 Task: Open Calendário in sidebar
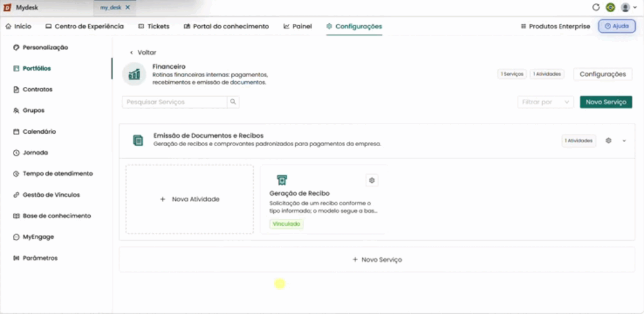click(x=35, y=132)
